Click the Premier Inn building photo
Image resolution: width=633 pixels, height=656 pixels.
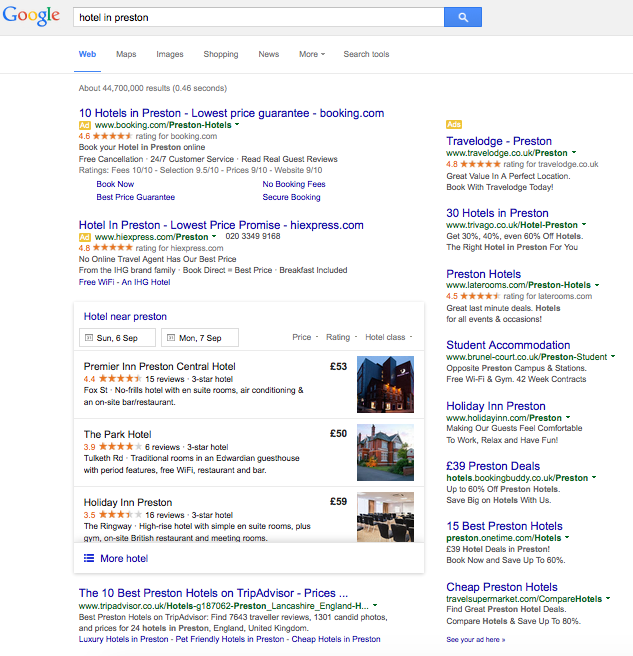pyautogui.click(x=385, y=384)
